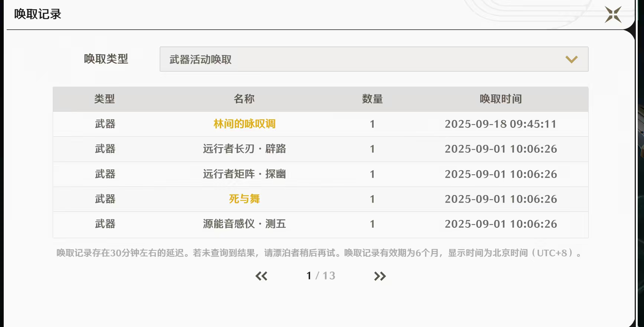This screenshot has height=327, width=644.
Task: Click the 唤取类型 label
Action: click(106, 59)
